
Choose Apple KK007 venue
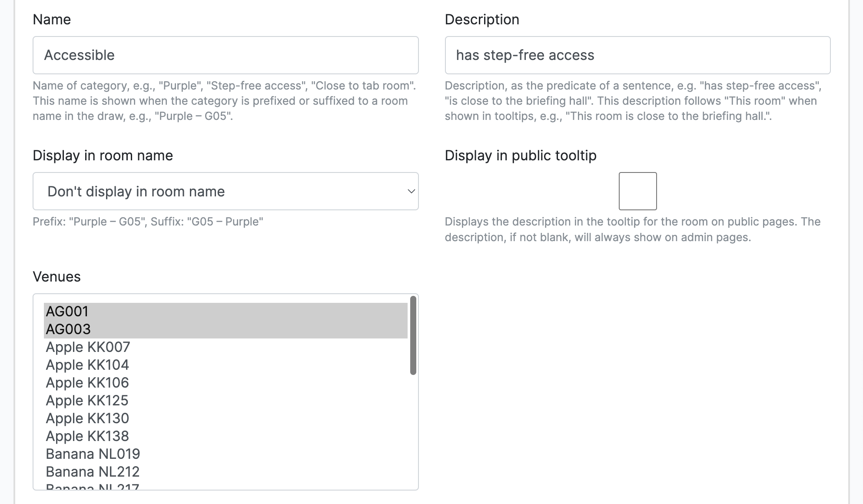[x=226, y=347]
